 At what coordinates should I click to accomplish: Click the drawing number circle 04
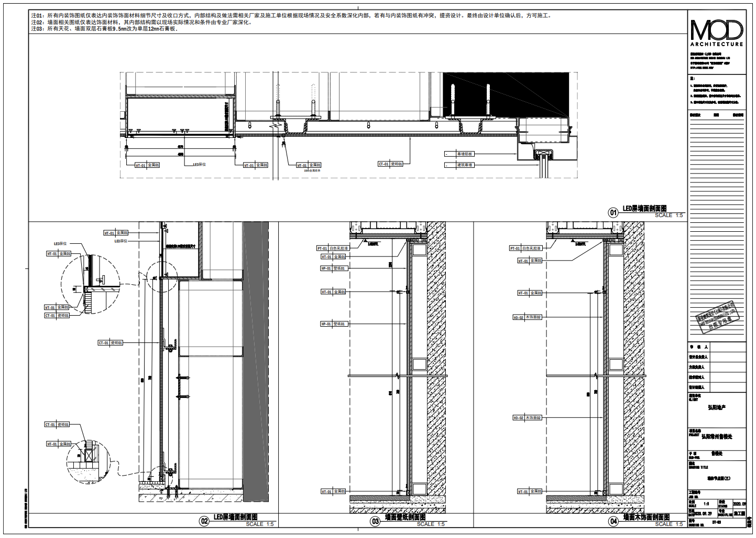point(613,521)
